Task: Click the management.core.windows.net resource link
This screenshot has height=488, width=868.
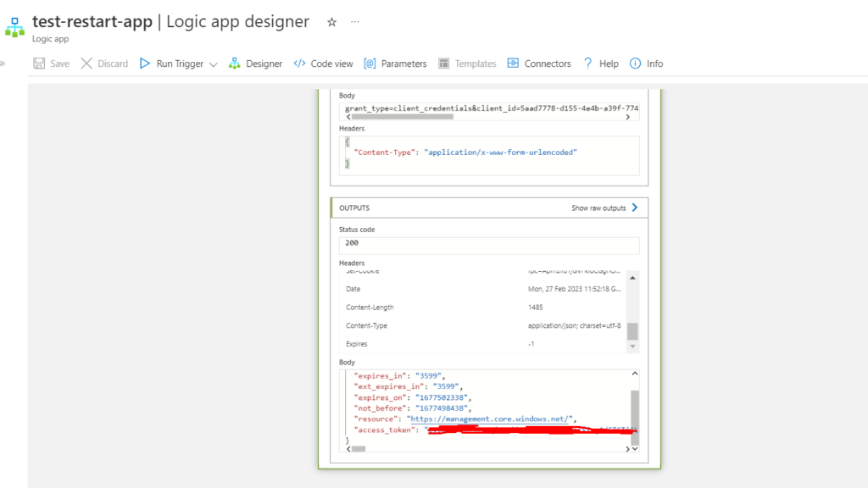Action: 489,419
